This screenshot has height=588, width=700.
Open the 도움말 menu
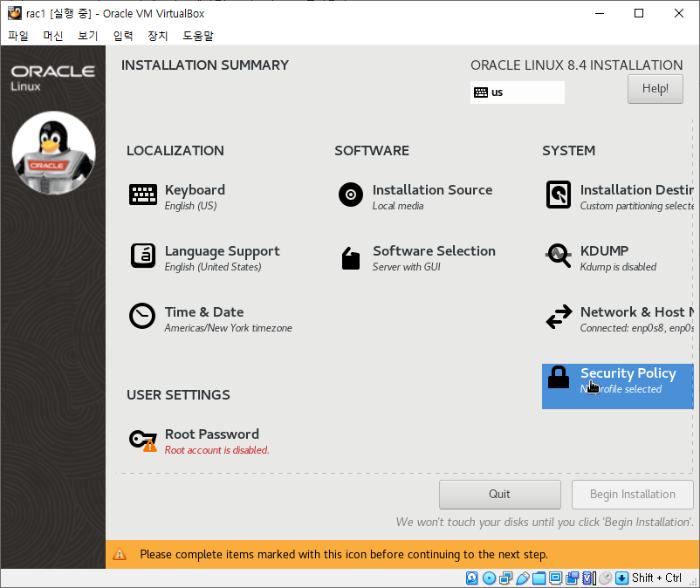[198, 36]
